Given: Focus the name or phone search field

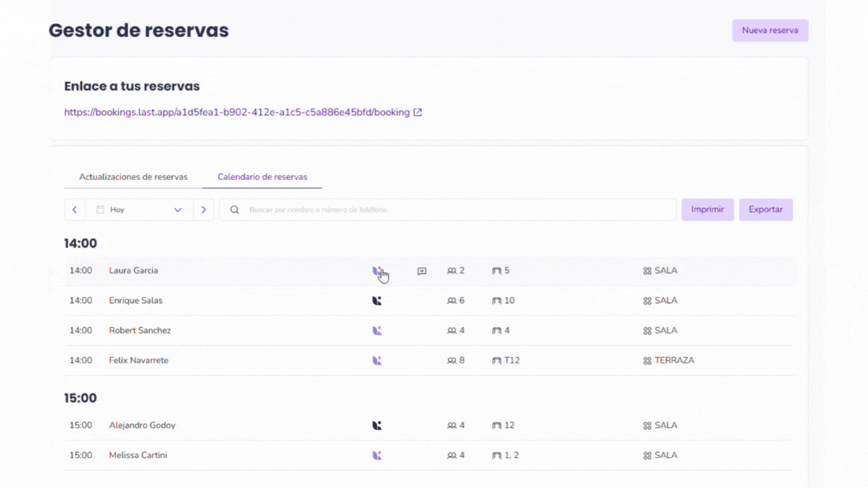Looking at the screenshot, I should (x=452, y=210).
